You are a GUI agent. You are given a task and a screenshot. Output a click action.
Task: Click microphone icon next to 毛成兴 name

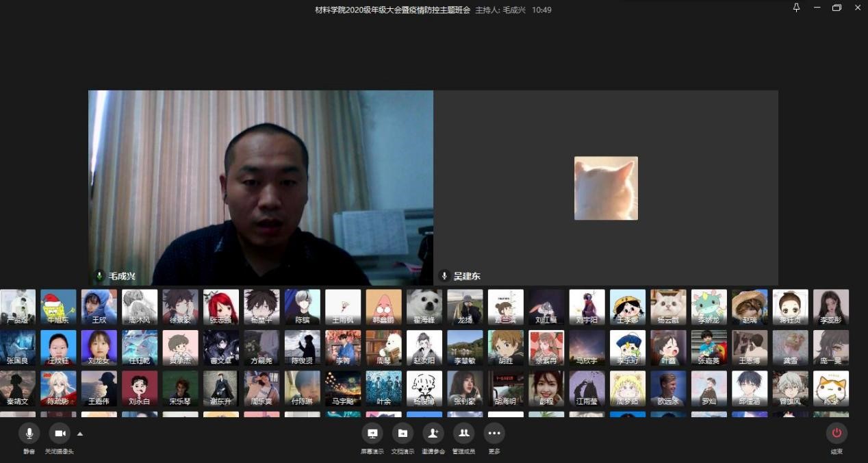(100, 276)
